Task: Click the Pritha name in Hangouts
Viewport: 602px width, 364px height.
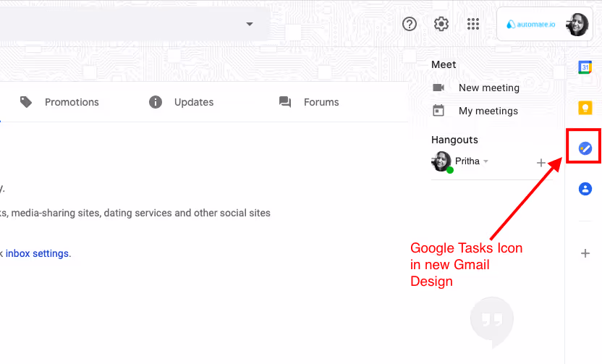Action: [467, 161]
